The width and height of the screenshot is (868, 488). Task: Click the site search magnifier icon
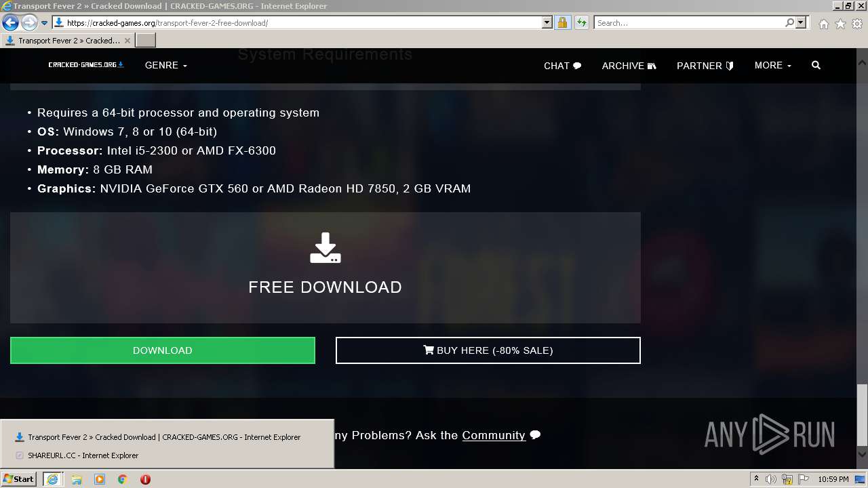[816, 66]
